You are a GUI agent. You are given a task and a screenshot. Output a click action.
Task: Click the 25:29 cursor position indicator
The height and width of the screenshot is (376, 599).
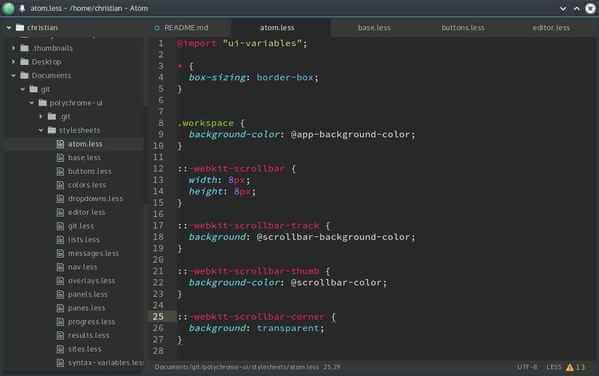pos(332,367)
